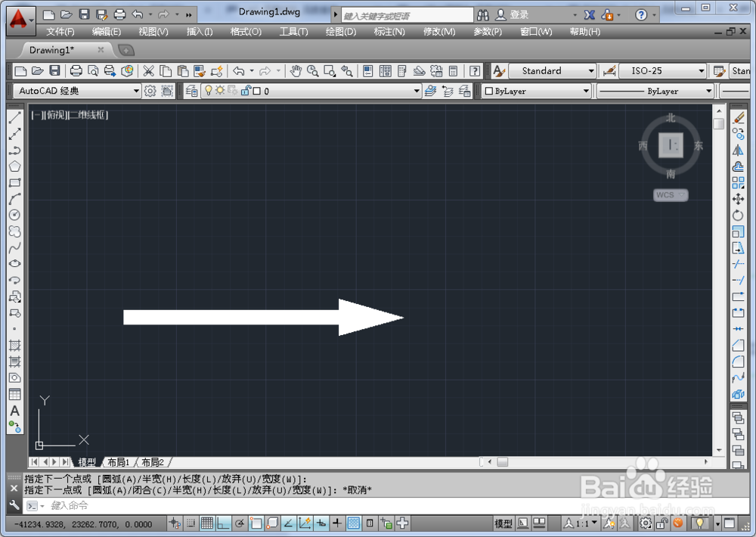The height and width of the screenshot is (537, 756).
Task: Click the Save icon in standard toolbar
Action: pos(54,71)
